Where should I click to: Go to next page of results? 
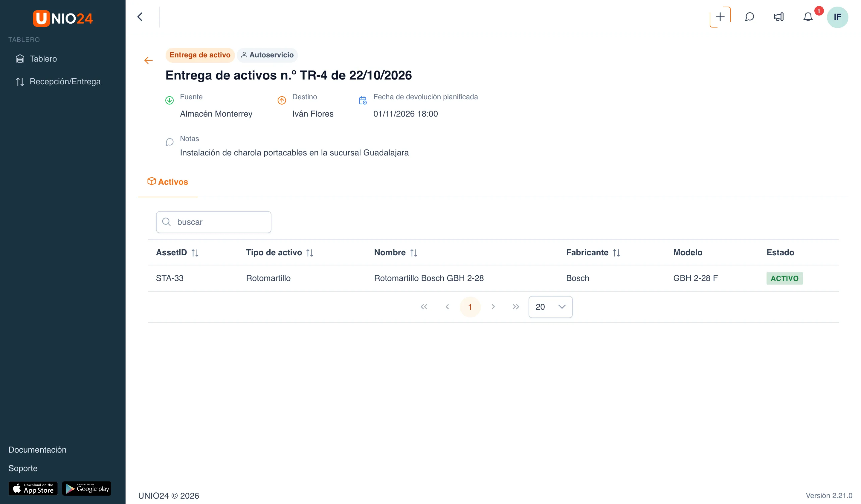click(493, 307)
